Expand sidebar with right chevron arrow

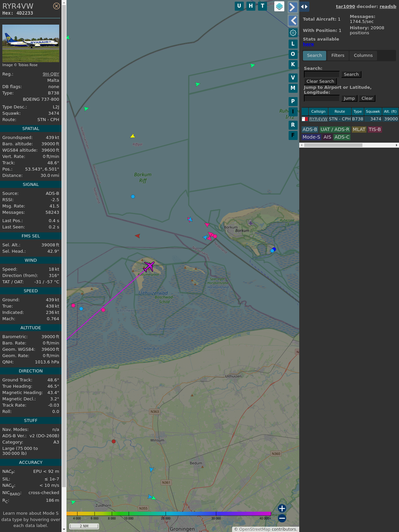coord(293,7)
